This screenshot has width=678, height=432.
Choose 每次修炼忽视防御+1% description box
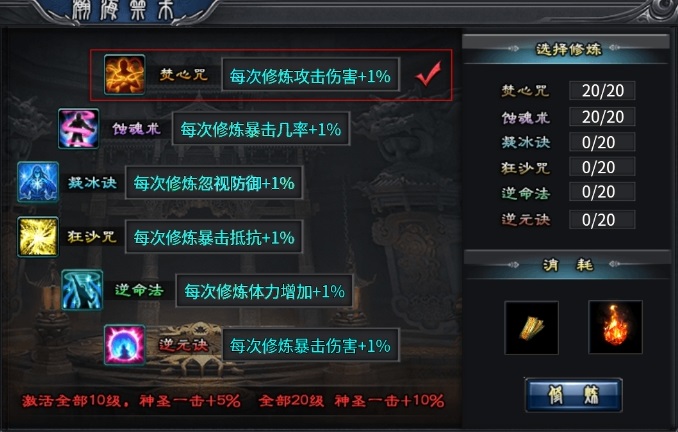[x=214, y=183]
